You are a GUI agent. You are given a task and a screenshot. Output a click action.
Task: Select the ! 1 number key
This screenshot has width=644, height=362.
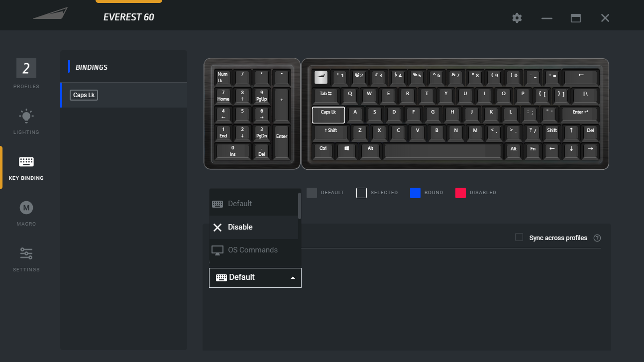click(340, 77)
